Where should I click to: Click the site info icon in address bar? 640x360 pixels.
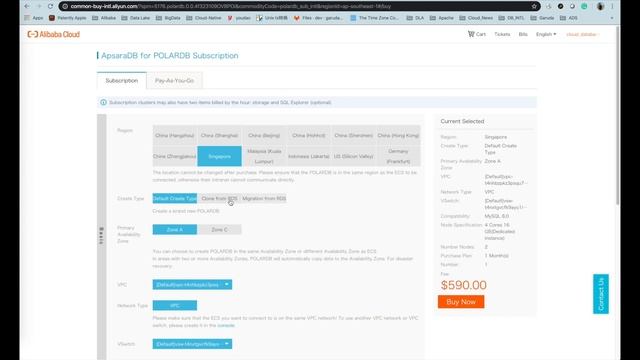point(65,6)
